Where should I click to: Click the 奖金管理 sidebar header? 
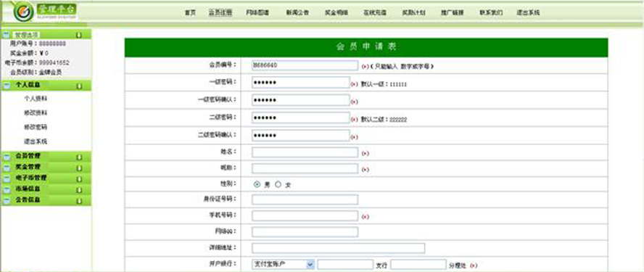pyautogui.click(x=46, y=168)
